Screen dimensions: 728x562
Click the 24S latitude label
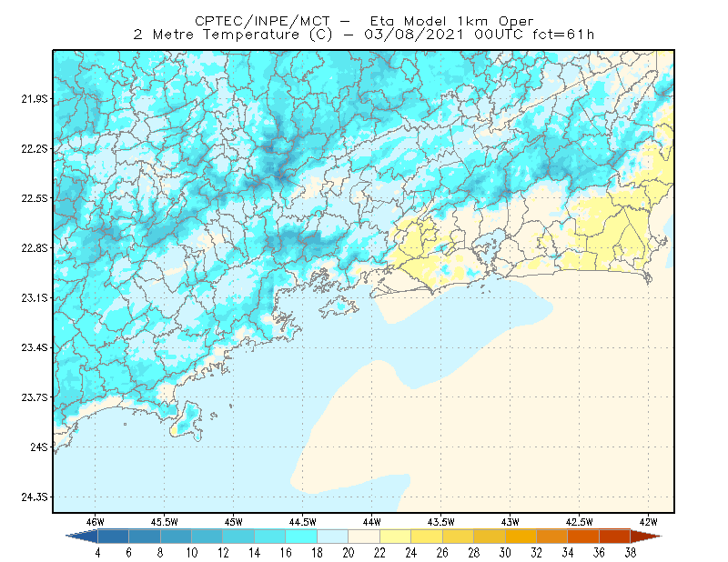[39, 447]
